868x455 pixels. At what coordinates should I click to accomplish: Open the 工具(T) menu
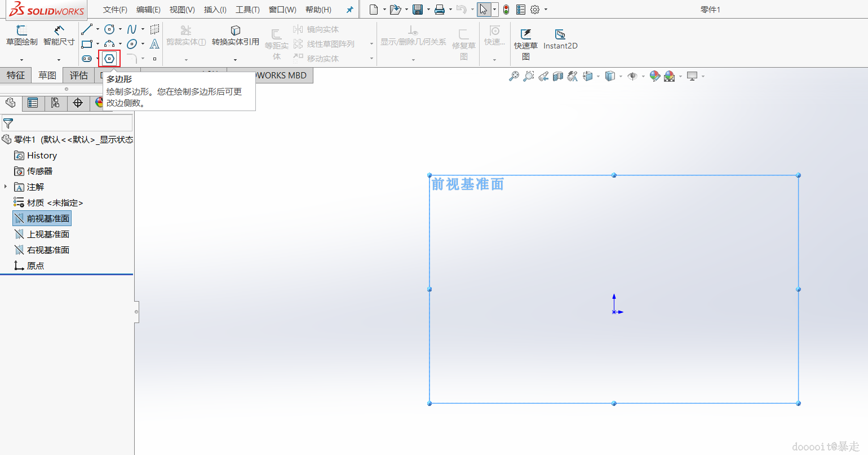pyautogui.click(x=247, y=10)
